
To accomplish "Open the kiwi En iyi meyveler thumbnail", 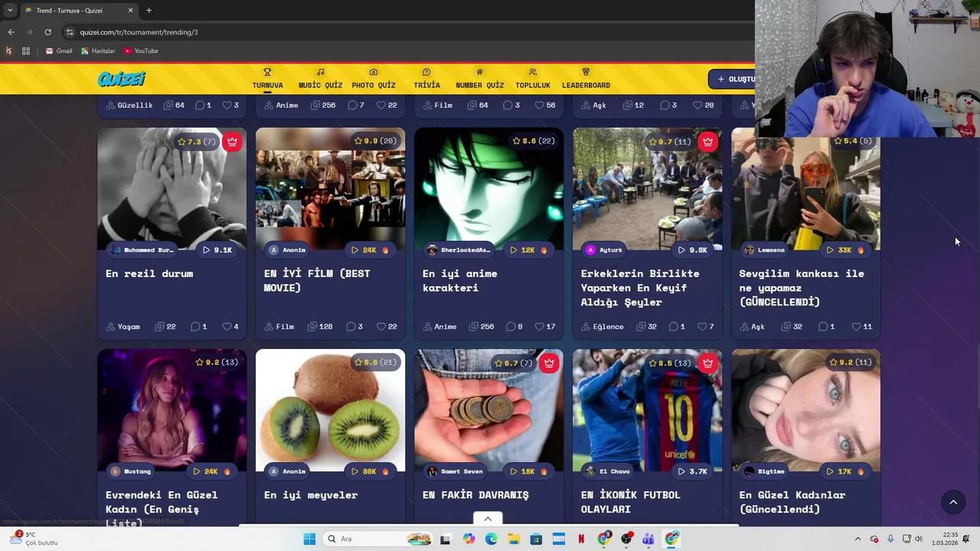I will coord(330,410).
